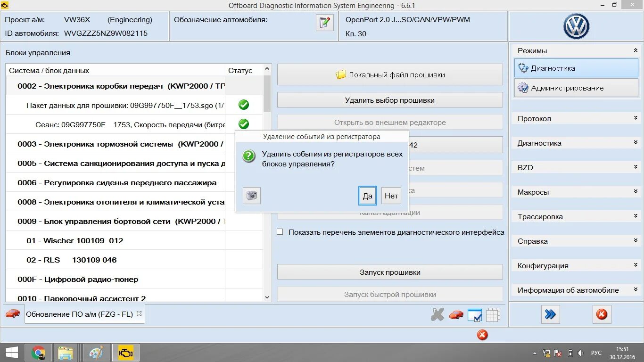
Task: Open Google Chrome from taskbar
Action: (x=38, y=353)
